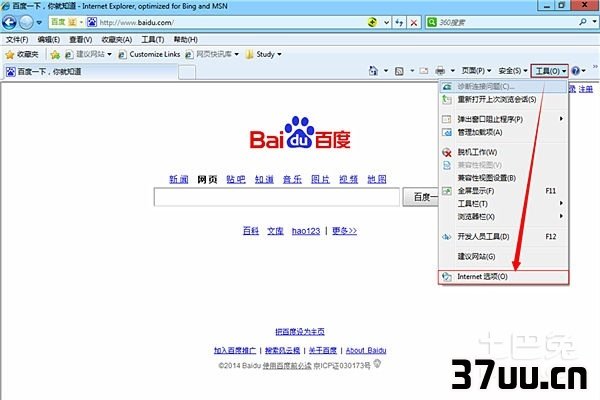600x400 pixels.
Task: Open the 收藏夹 favorites star button
Action: pos(22,55)
